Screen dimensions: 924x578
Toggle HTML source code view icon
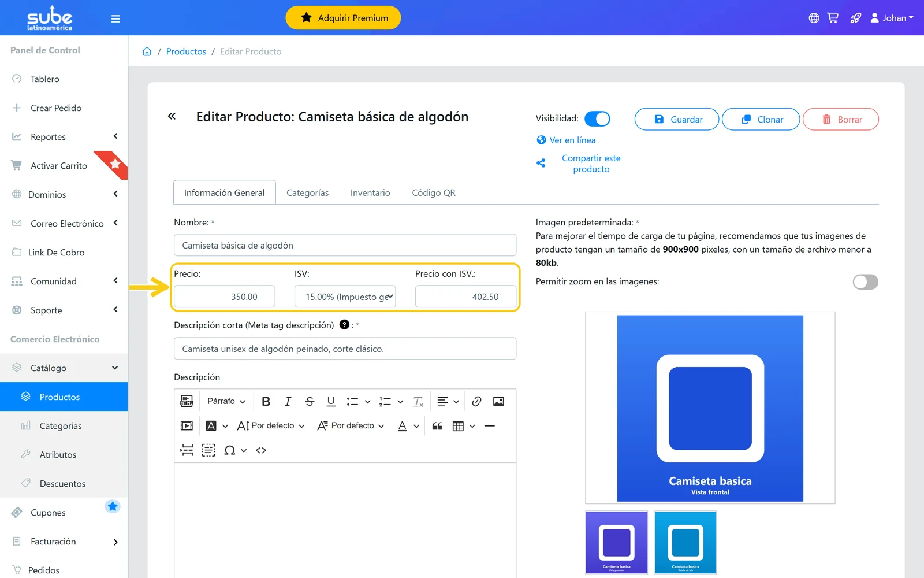(187, 401)
